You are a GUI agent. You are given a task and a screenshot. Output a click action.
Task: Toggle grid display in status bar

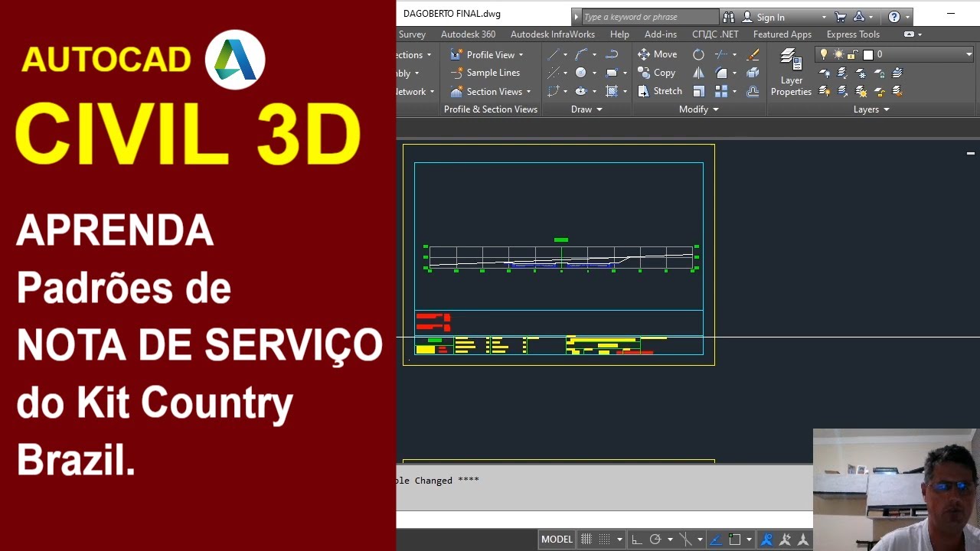click(586, 540)
